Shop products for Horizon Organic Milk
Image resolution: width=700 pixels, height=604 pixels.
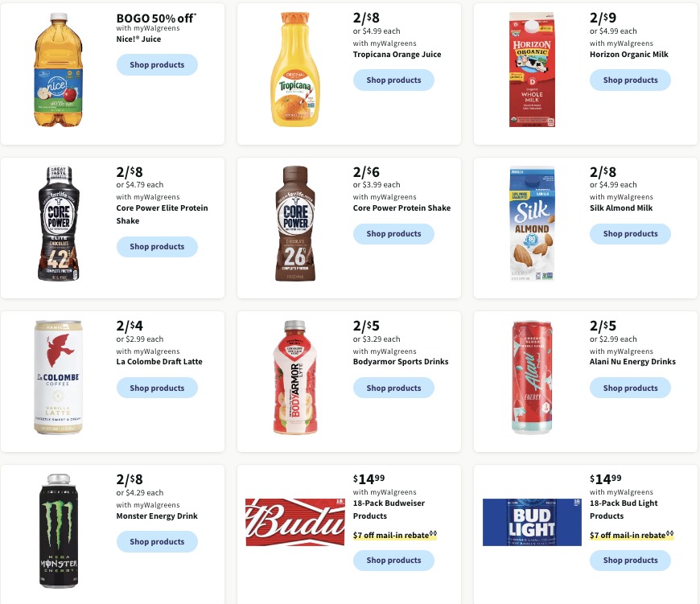pyautogui.click(x=630, y=80)
